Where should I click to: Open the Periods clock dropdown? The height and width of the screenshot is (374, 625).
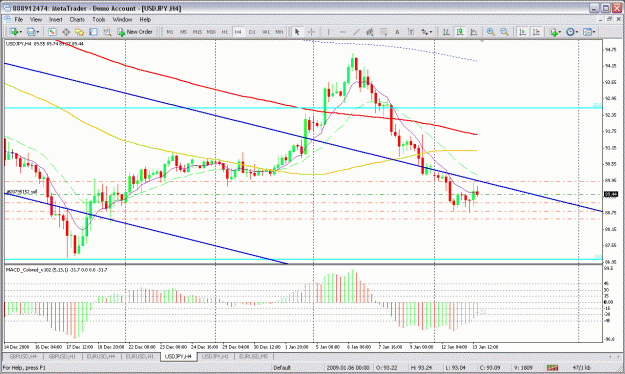point(572,32)
